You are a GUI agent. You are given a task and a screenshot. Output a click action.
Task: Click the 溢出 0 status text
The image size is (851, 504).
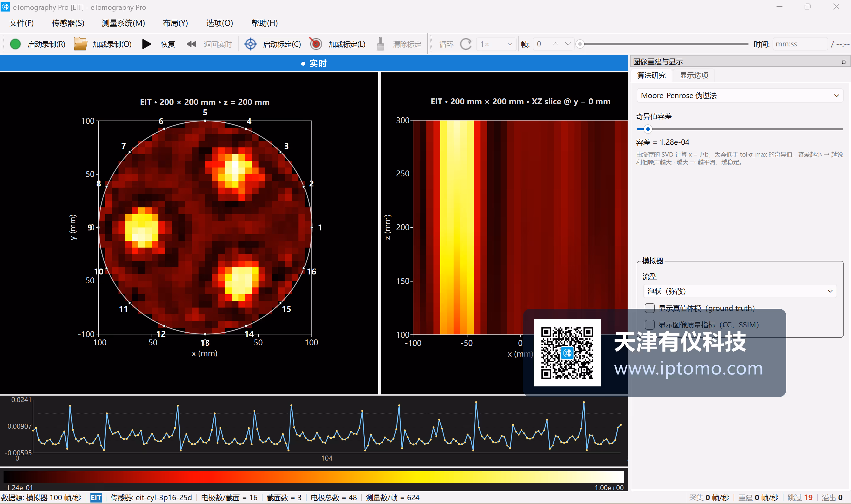[832, 498]
